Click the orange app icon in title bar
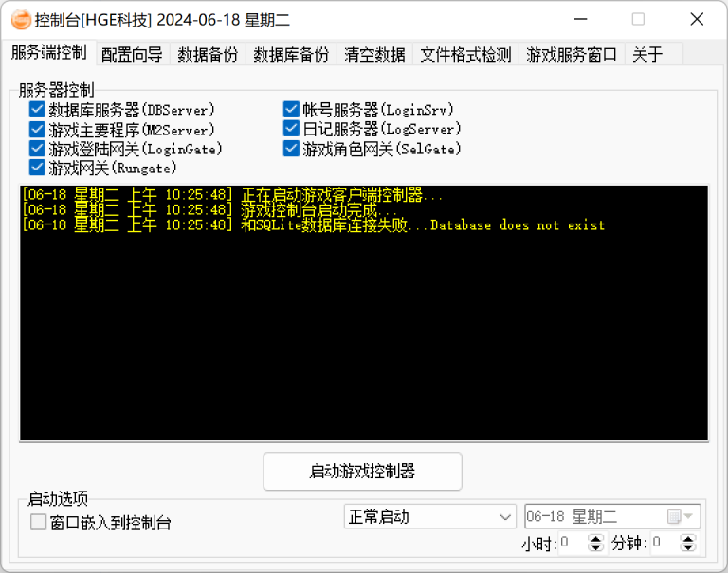Image resolution: width=728 pixels, height=573 pixels. click(21, 20)
